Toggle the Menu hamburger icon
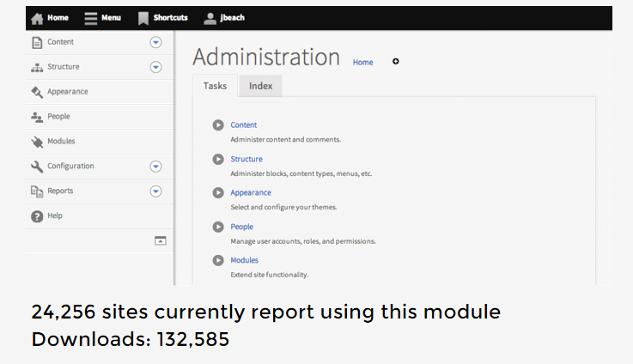 tap(91, 17)
